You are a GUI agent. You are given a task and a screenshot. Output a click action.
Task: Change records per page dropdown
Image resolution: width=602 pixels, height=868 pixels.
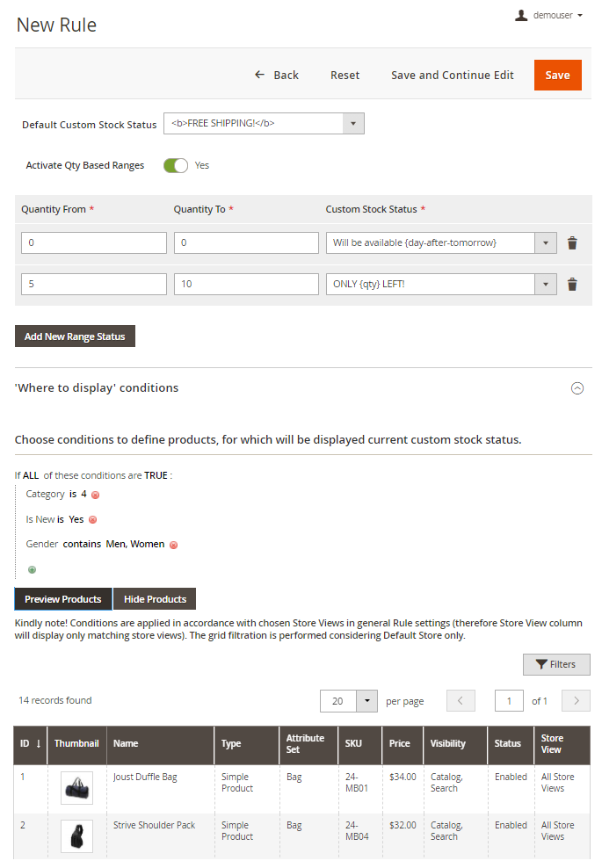click(366, 700)
